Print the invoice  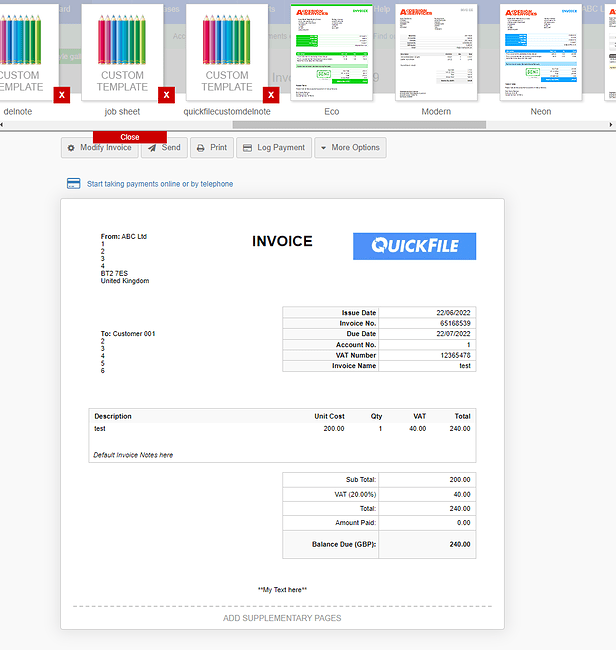tap(212, 148)
